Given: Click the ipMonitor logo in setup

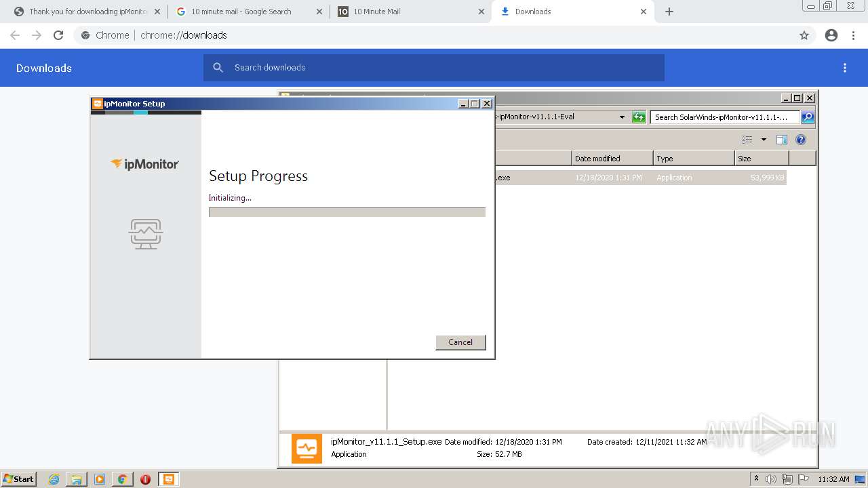Looking at the screenshot, I should [145, 164].
